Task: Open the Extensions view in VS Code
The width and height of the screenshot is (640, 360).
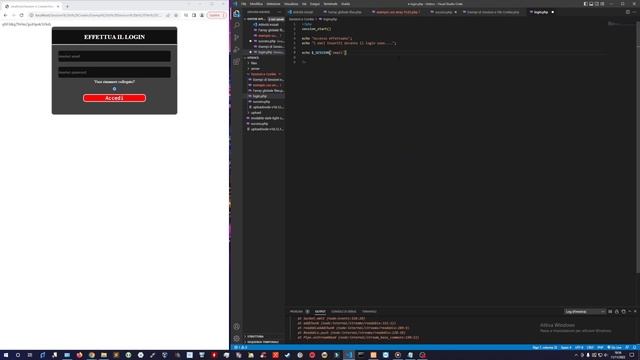Action: [x=237, y=62]
